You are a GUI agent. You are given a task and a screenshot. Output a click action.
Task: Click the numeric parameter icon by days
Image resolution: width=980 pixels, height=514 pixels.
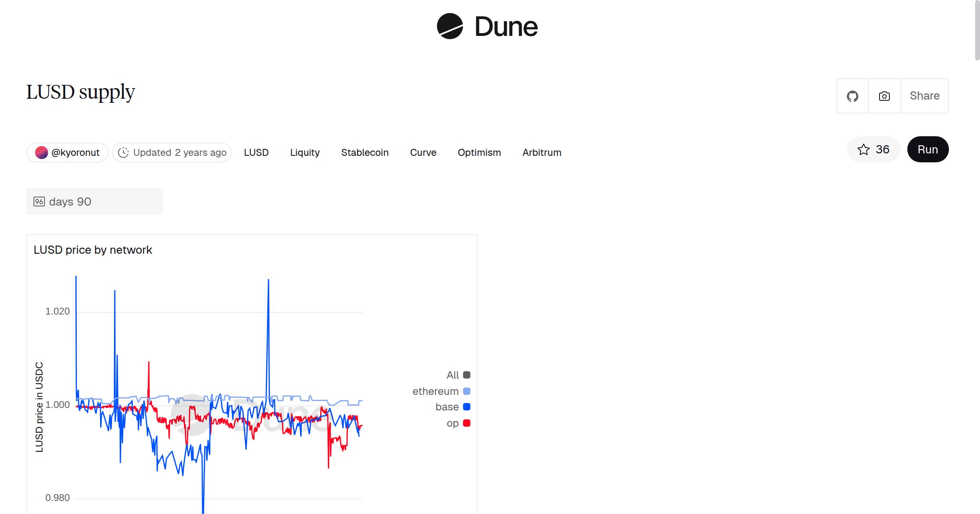pos(39,202)
